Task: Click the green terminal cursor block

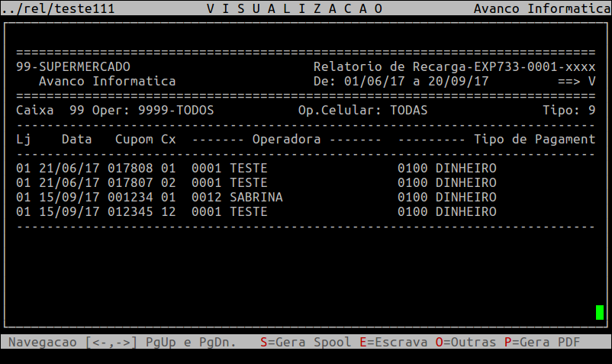Action: [x=600, y=312]
